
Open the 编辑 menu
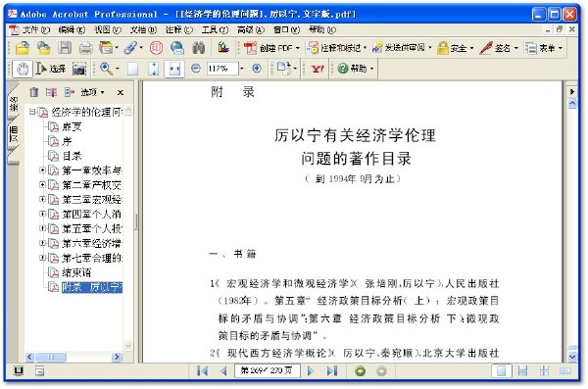click(72, 29)
